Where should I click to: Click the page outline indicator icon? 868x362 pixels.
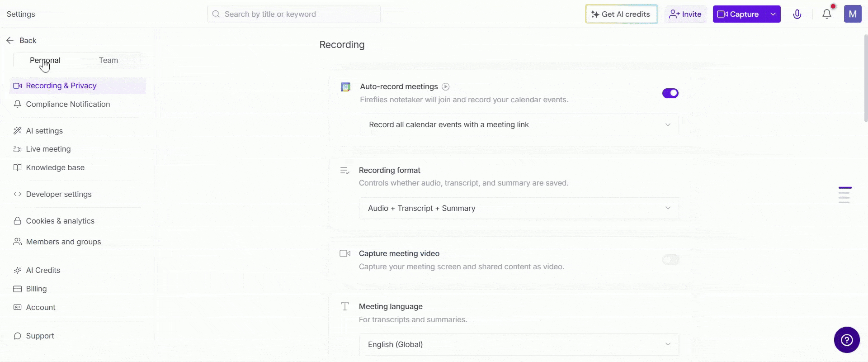pos(844,195)
